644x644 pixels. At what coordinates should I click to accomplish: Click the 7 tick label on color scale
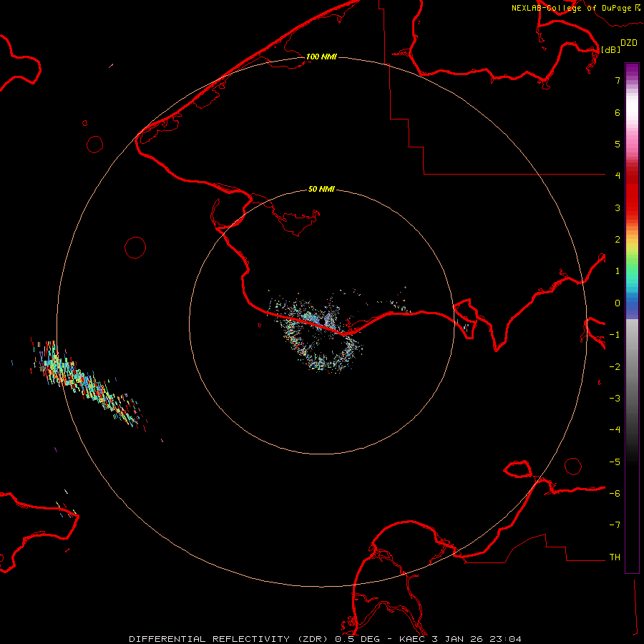pyautogui.click(x=618, y=80)
